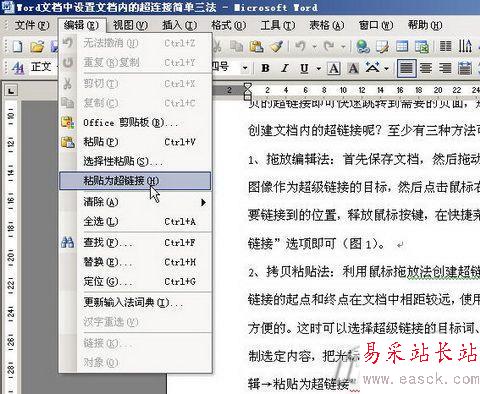The height and width of the screenshot is (394, 480).
Task: Open the 插入 menu
Action: click(179, 25)
